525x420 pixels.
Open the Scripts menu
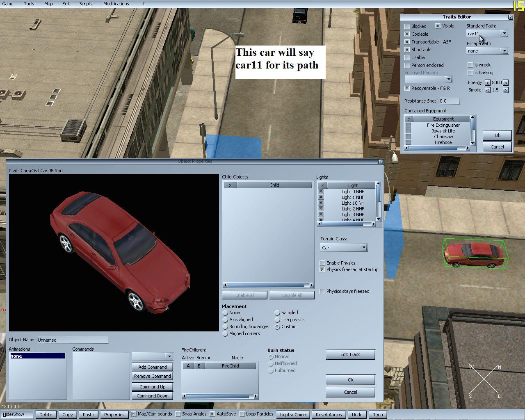click(86, 4)
